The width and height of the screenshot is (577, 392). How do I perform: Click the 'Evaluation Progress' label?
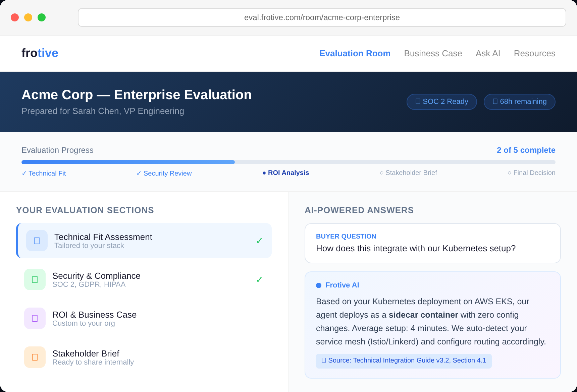click(x=57, y=150)
